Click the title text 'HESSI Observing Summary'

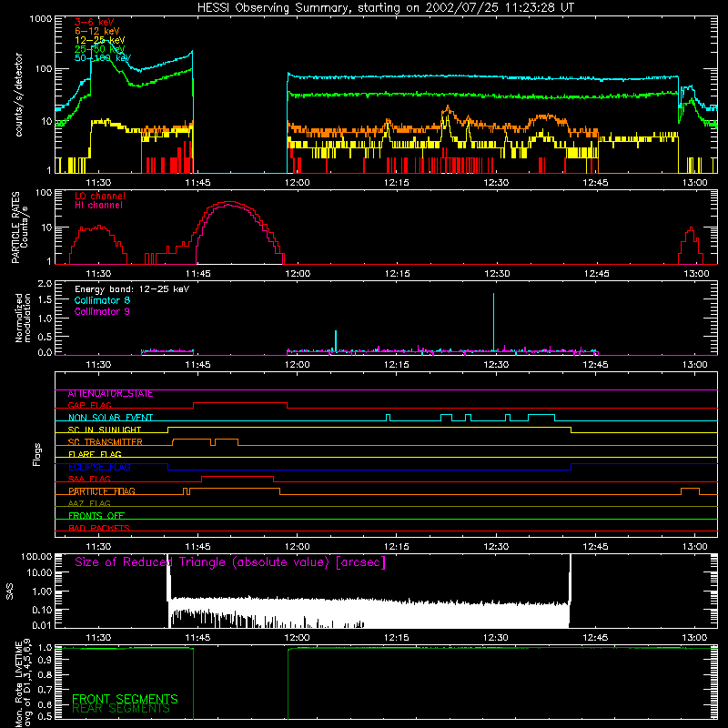click(x=275, y=8)
